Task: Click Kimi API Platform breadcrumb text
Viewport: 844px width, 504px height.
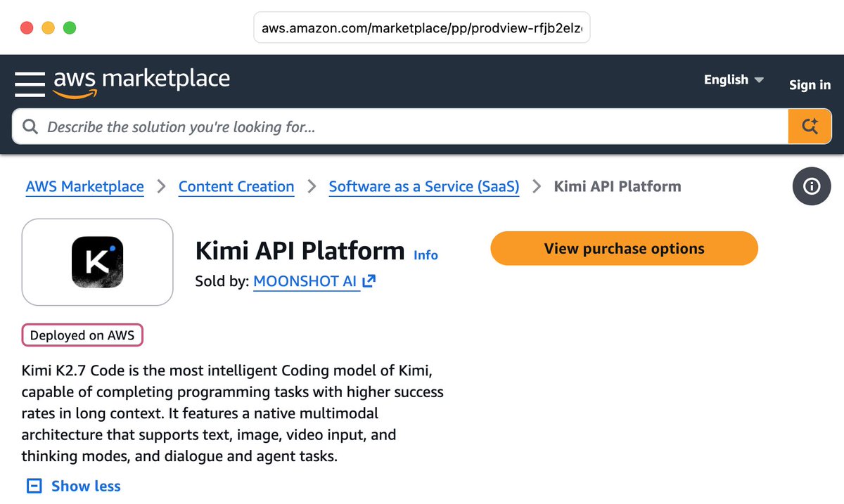Action: coord(618,187)
